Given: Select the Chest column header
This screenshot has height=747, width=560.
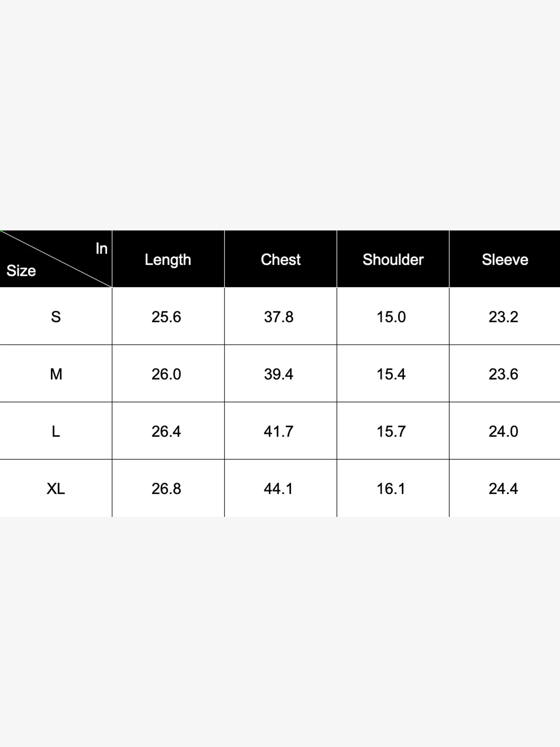Looking at the screenshot, I should (280, 260).
